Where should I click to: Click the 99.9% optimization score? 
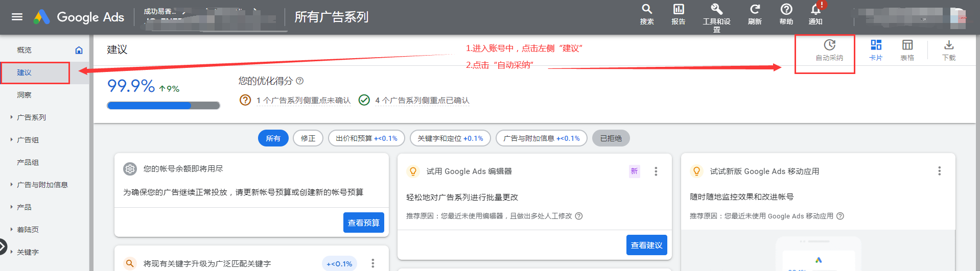click(131, 86)
